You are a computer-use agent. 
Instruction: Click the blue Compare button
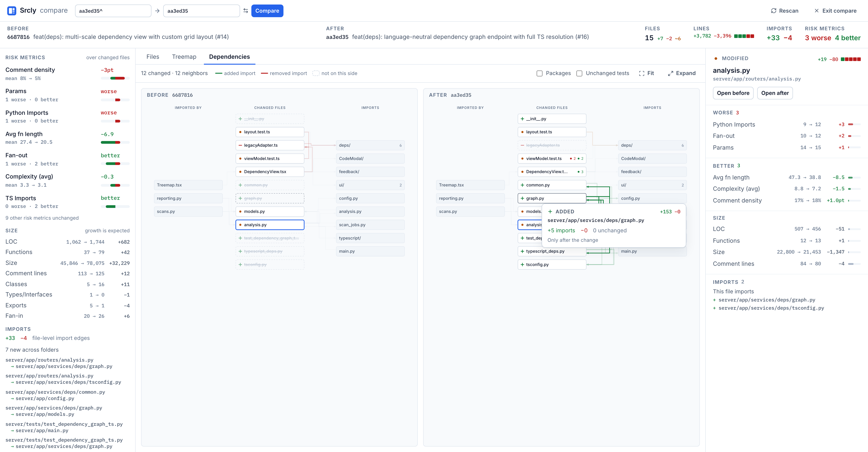pos(267,11)
